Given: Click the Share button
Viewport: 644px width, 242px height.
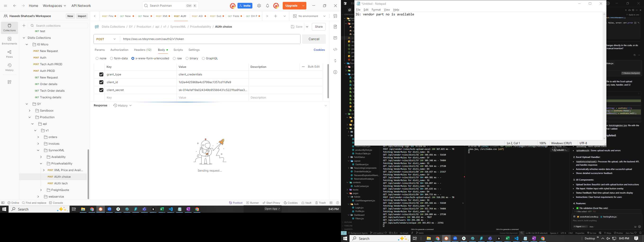Looking at the screenshot, I should [319, 27].
